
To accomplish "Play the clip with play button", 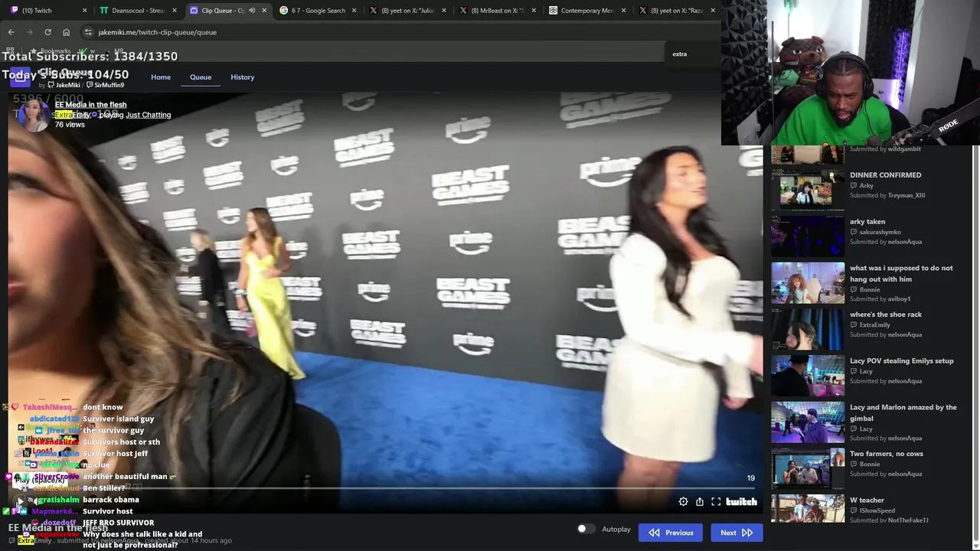I will [21, 502].
